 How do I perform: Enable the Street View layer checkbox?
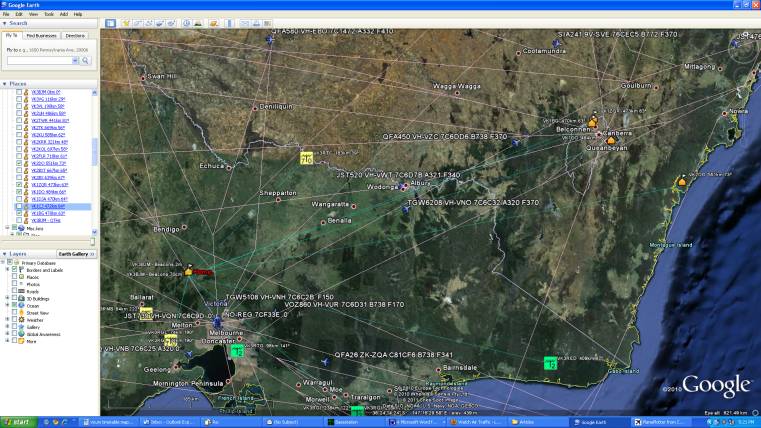tap(15, 313)
